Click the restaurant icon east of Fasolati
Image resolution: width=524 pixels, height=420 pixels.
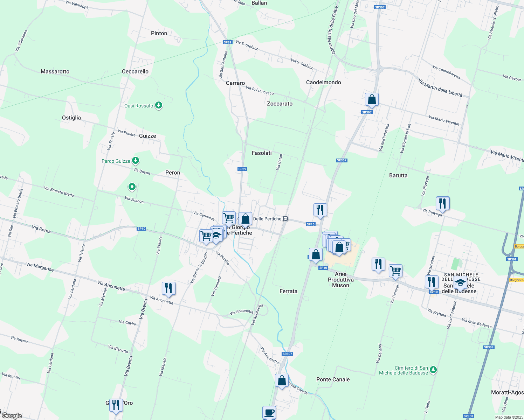pos(320,209)
